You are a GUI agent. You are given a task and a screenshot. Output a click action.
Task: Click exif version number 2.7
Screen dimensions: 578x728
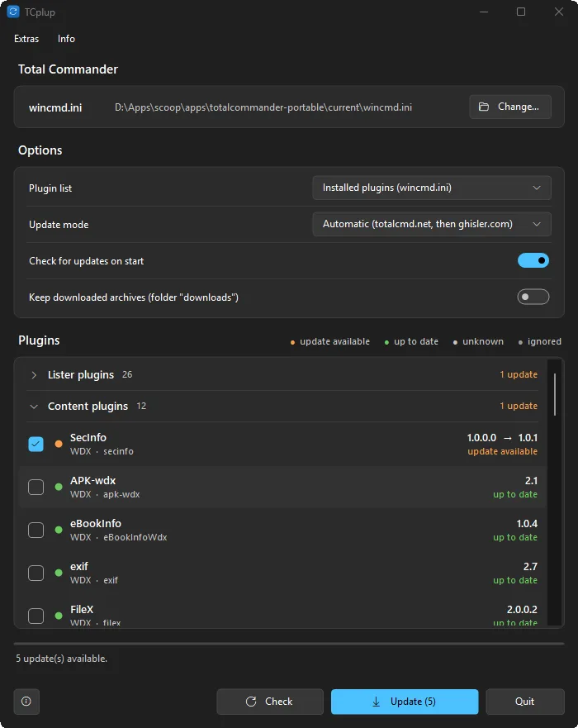click(x=530, y=566)
